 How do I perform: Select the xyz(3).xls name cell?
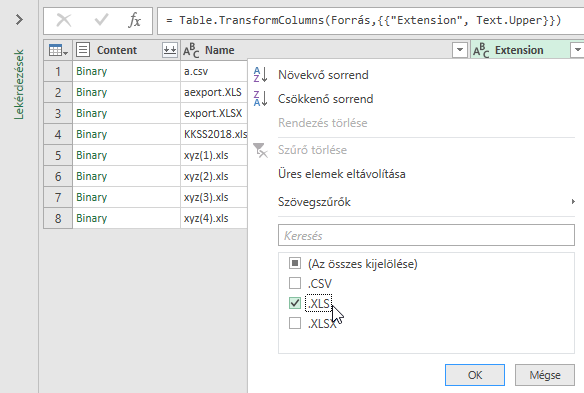214,197
